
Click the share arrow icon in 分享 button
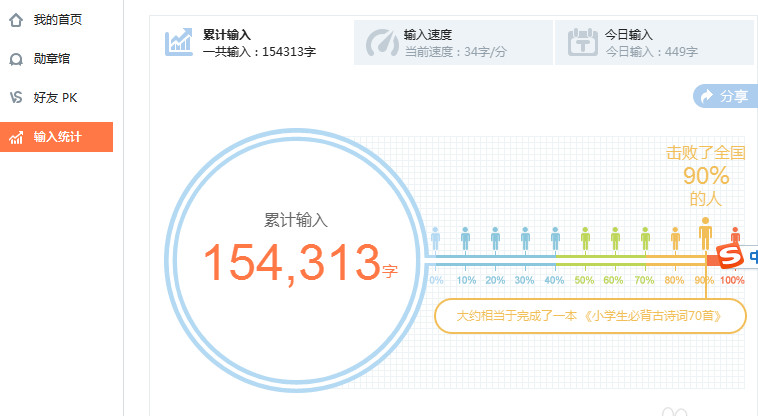click(x=707, y=96)
